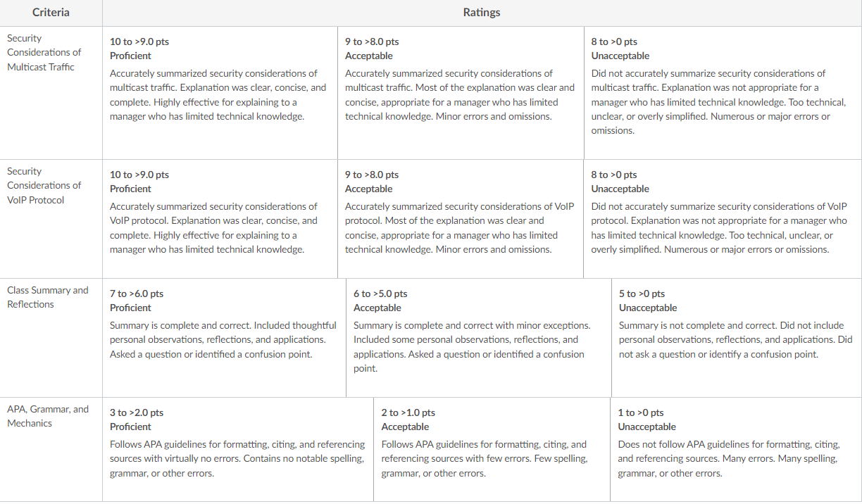Select the Criteria column header
Screen dimensions: 862x504
[x=51, y=13]
